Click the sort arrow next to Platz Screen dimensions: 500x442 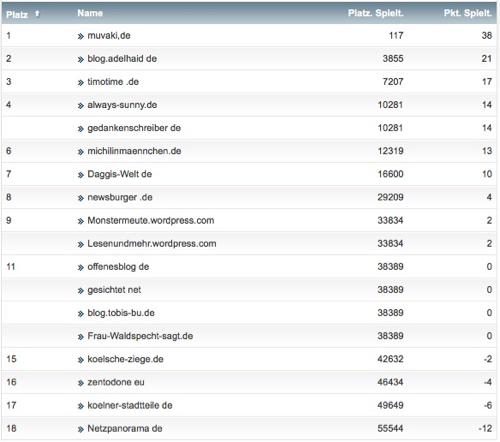pyautogui.click(x=37, y=14)
